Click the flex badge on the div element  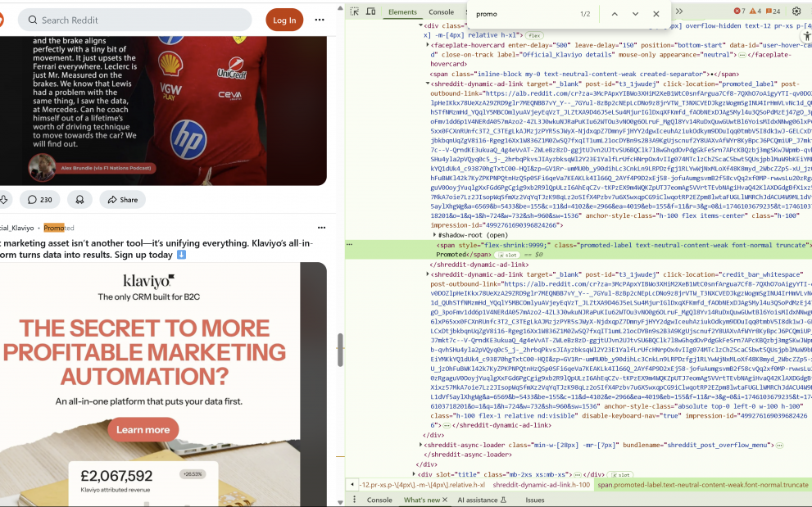tap(534, 36)
